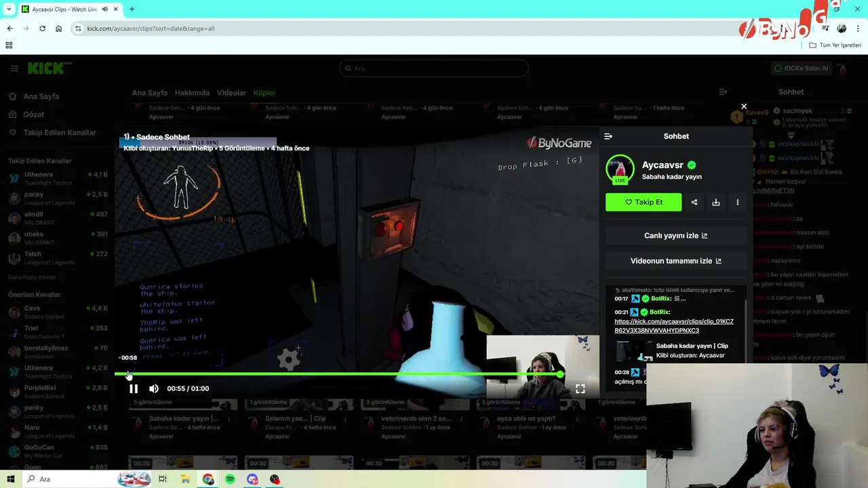
Task: Open PurpleBixi channel
Action: pyautogui.click(x=58, y=392)
